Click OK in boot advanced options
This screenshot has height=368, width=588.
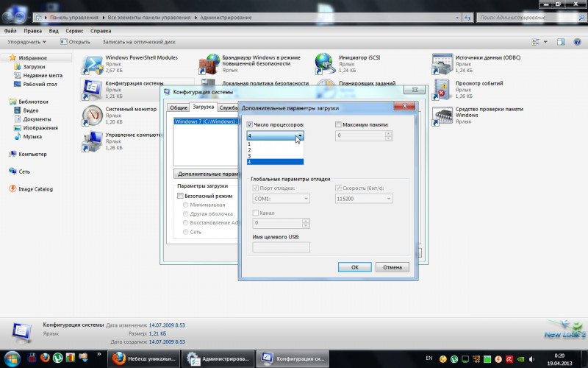(355, 267)
